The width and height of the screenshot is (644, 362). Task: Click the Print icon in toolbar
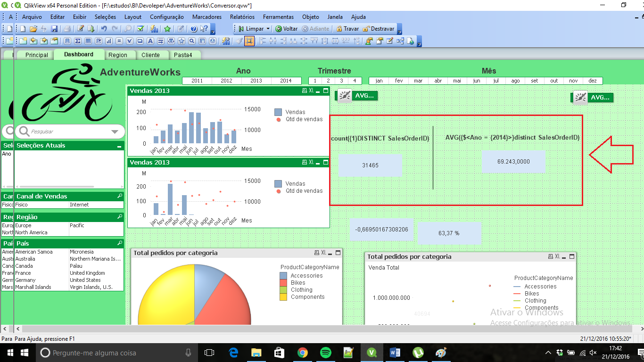point(67,29)
